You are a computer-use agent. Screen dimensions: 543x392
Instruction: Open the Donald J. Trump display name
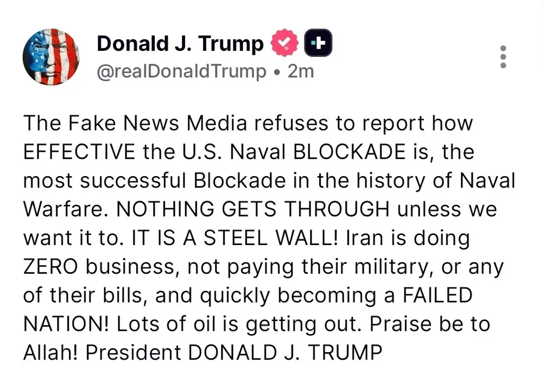180,43
